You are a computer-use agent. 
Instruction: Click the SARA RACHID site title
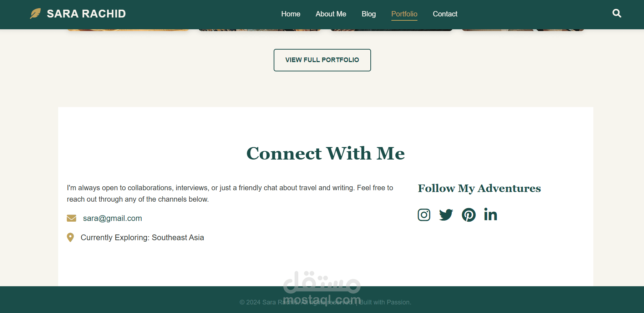[x=86, y=14]
